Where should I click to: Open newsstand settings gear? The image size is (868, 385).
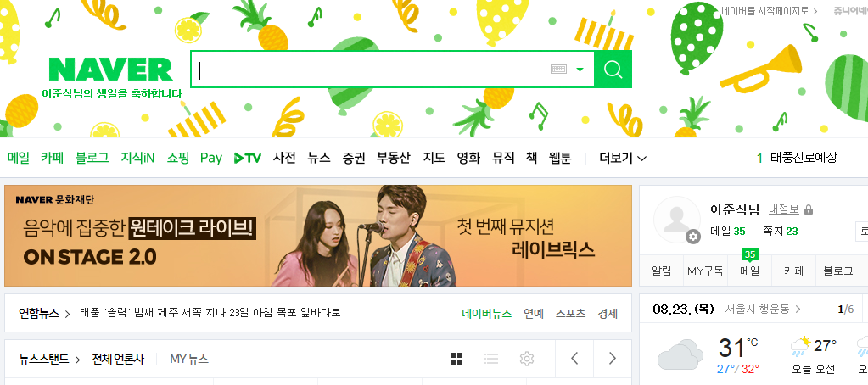[x=526, y=359]
